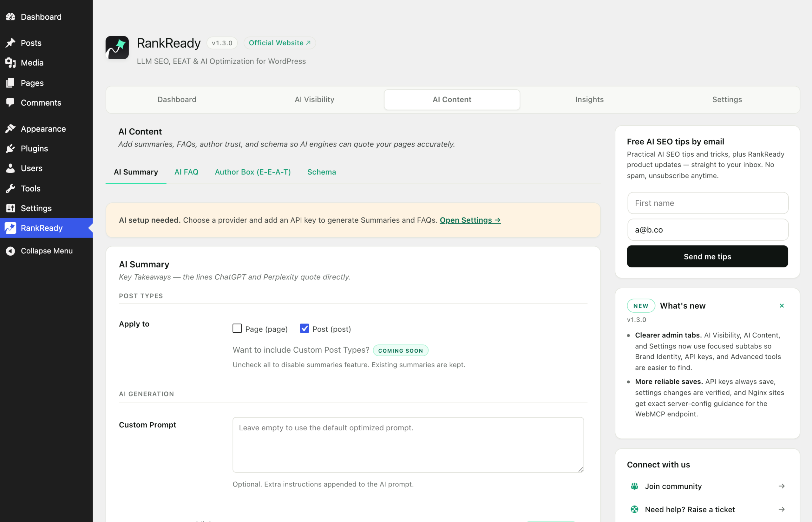Click inside the Custom Prompt textarea
The image size is (812, 522).
pos(408,445)
